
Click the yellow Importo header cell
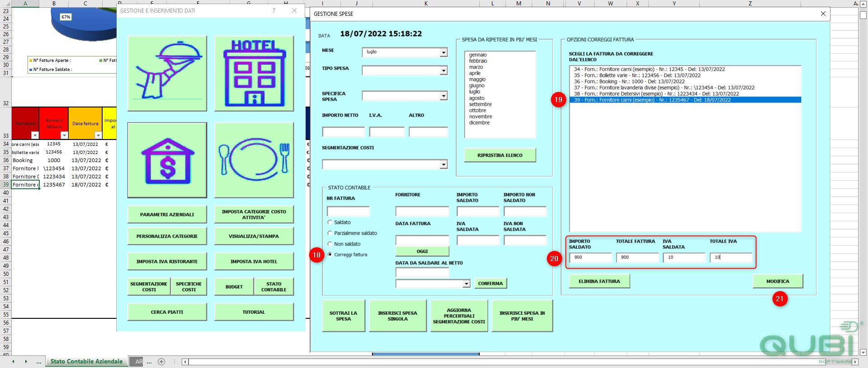pos(110,123)
